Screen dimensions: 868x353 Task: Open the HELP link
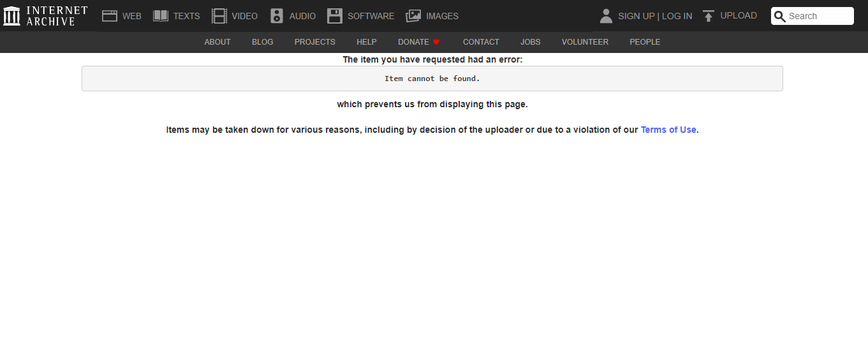367,42
